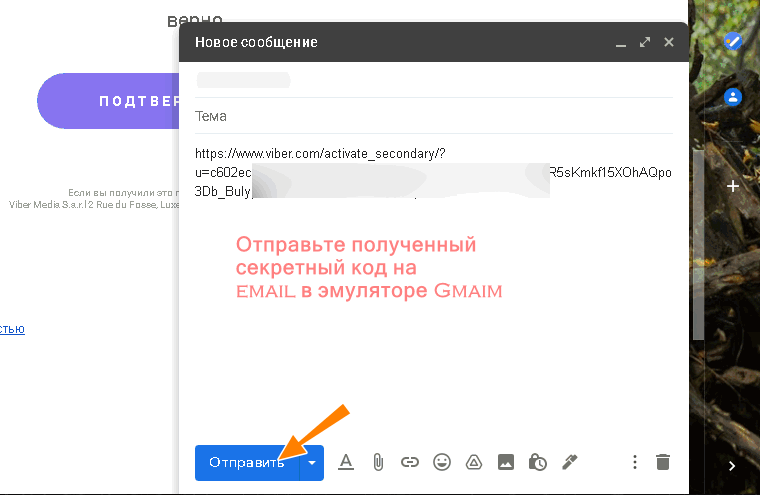Close the Новое сообщение compose window
The width and height of the screenshot is (760, 495).
[x=669, y=42]
